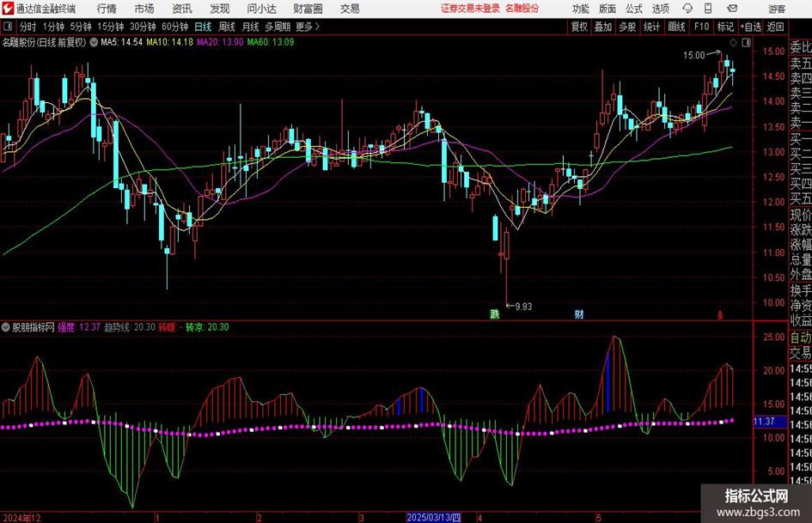
Task: Switch to 30分钟 chart period
Action: 143,27
